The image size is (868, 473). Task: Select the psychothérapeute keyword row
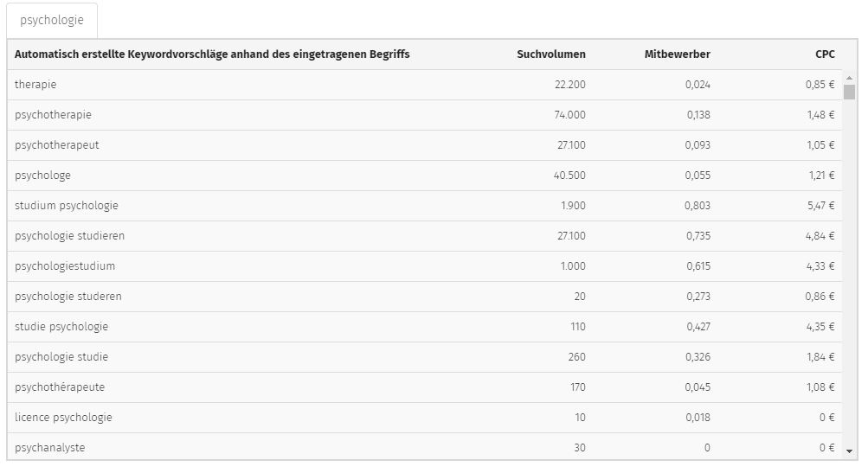[425, 387]
